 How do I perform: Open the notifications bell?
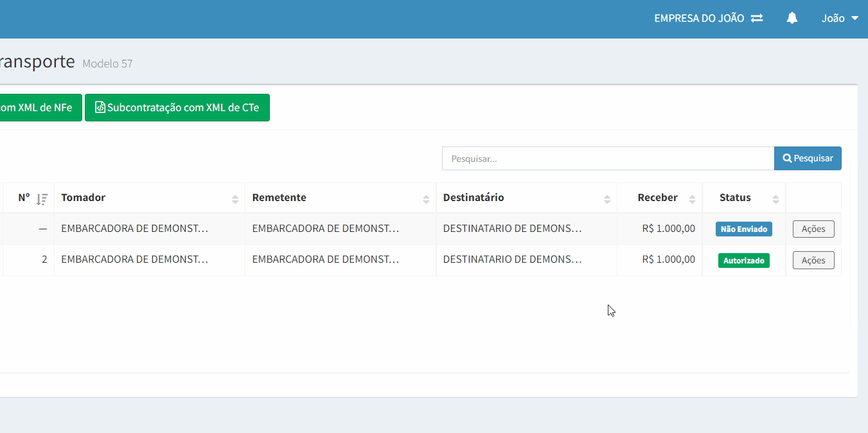tap(792, 19)
